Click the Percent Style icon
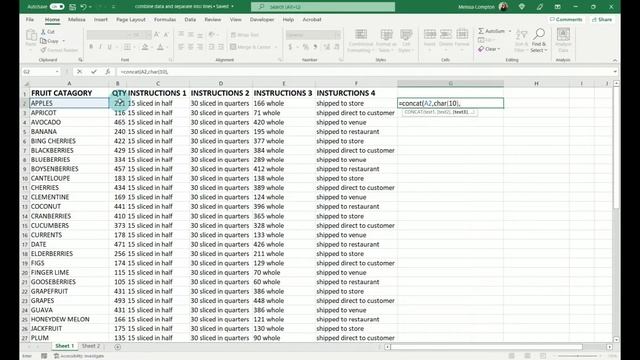640x360 pixels. tap(305, 47)
